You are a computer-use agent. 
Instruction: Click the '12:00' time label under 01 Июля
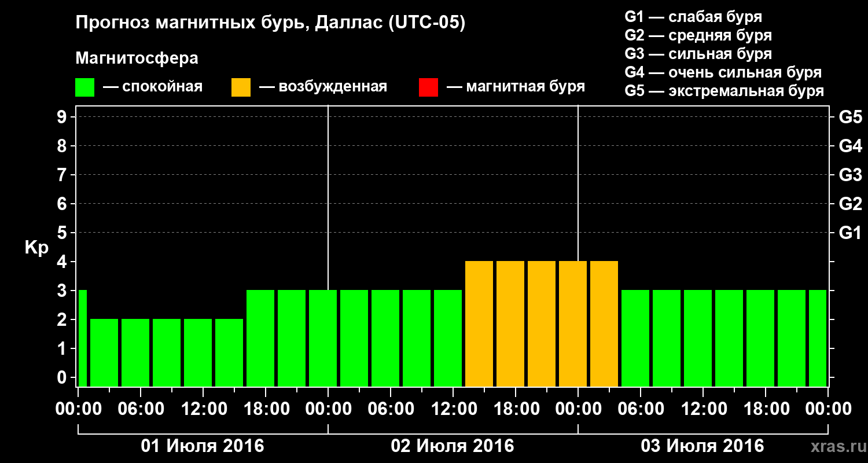point(203,409)
